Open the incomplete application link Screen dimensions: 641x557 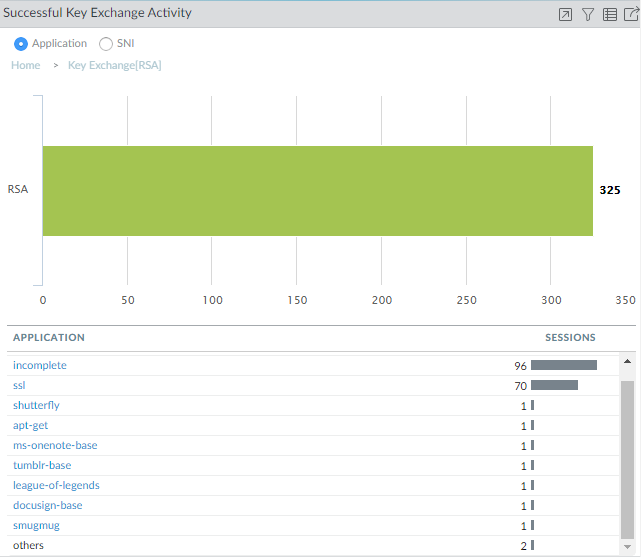(40, 365)
